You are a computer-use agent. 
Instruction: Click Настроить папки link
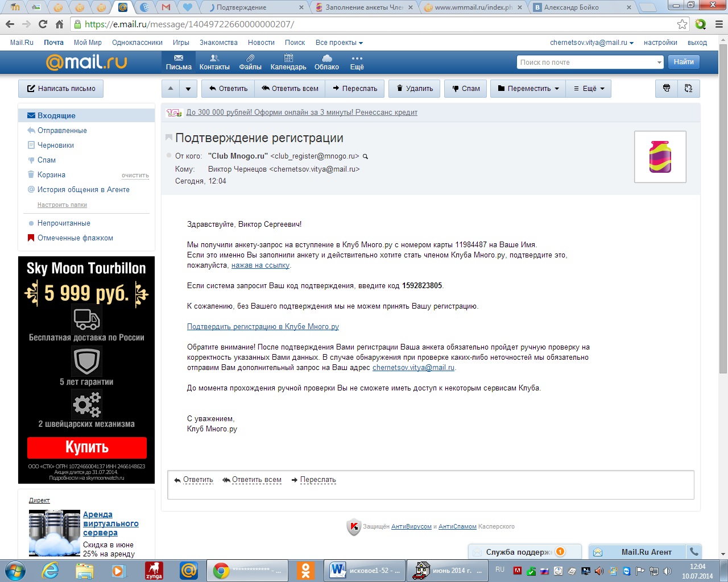tap(62, 205)
